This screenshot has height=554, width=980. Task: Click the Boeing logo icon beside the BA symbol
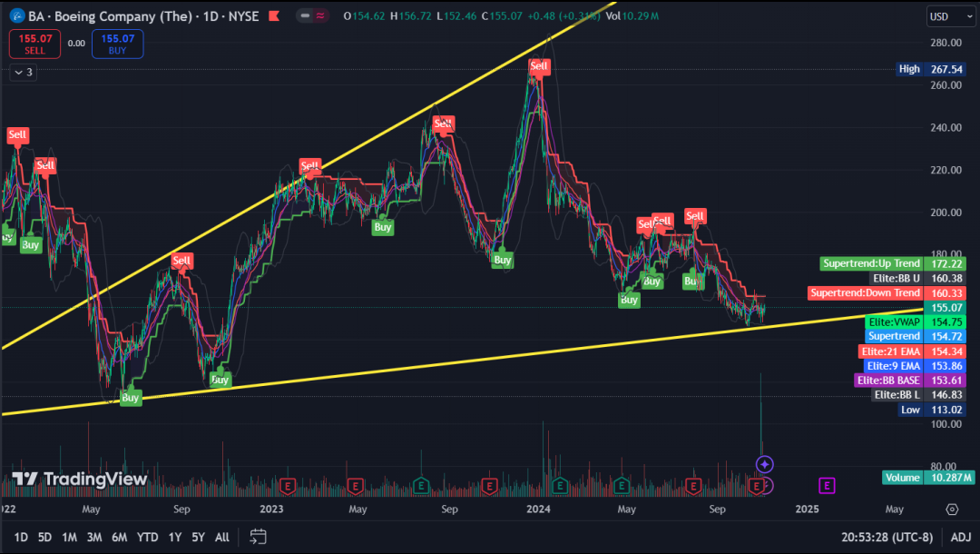pyautogui.click(x=17, y=16)
